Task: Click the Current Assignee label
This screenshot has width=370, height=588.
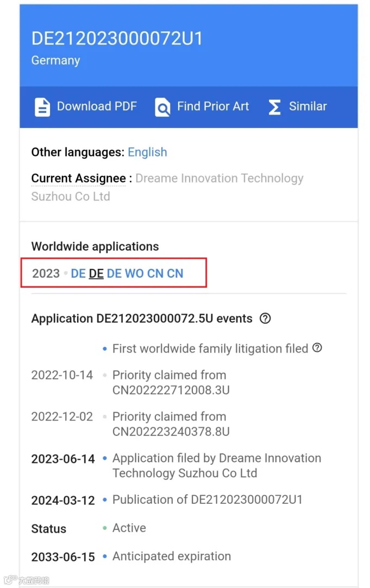Action: tap(78, 178)
